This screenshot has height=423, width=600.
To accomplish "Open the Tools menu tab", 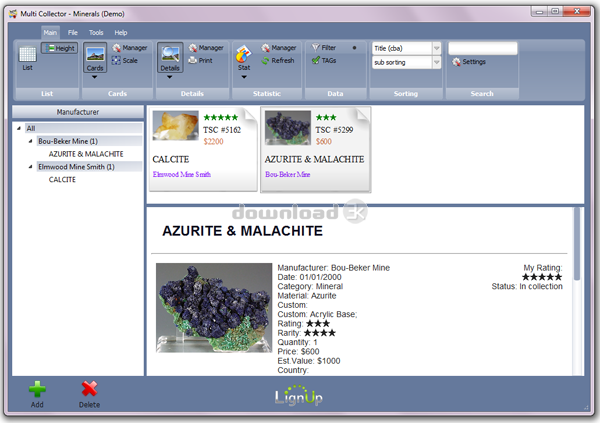I will pos(96,32).
